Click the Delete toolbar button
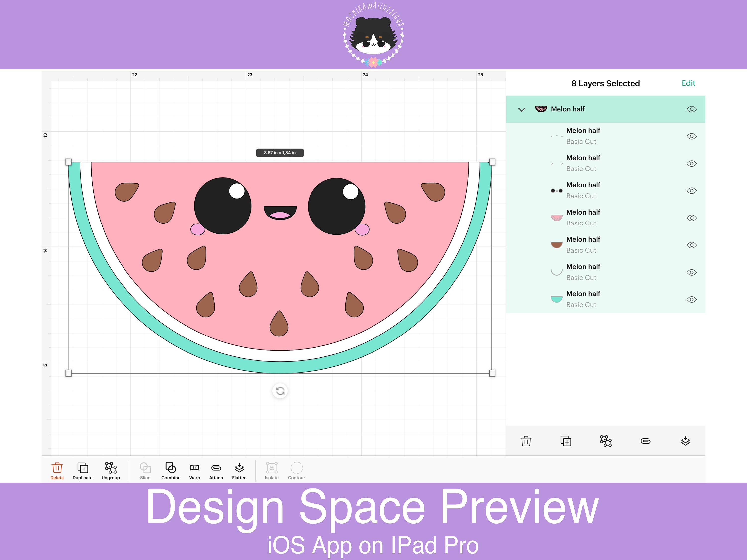 point(57,470)
